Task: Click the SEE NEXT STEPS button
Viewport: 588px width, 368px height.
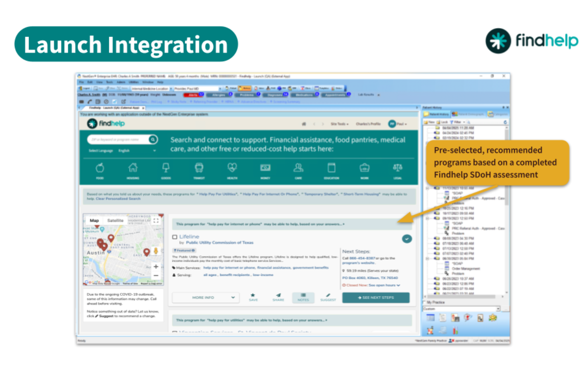Action: click(x=375, y=298)
